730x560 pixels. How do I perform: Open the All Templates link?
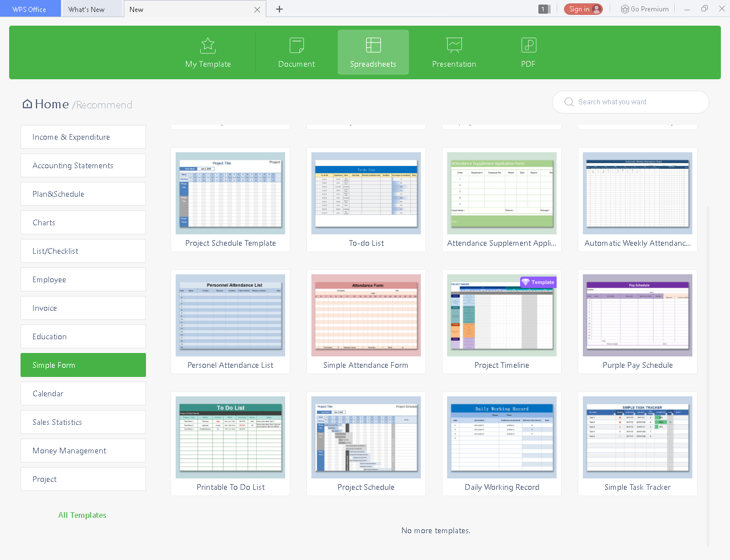pos(82,515)
